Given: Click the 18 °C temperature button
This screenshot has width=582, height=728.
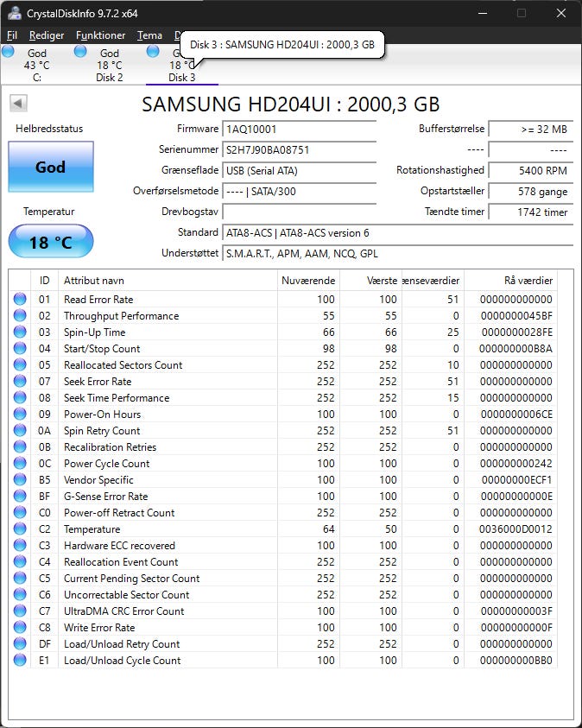Looking at the screenshot, I should (x=51, y=242).
